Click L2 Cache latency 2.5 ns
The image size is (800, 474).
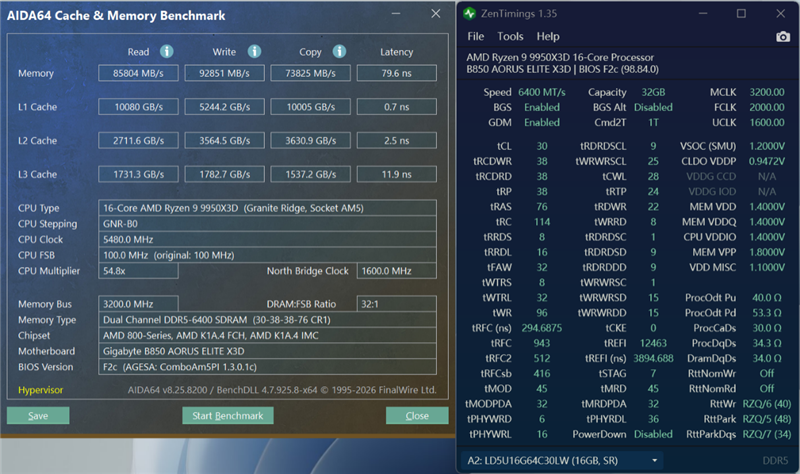coord(396,140)
